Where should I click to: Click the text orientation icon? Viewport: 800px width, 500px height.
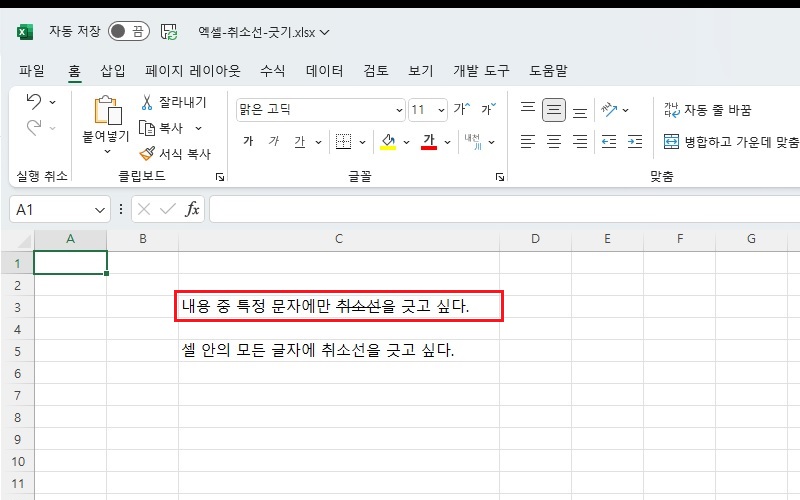click(x=609, y=109)
